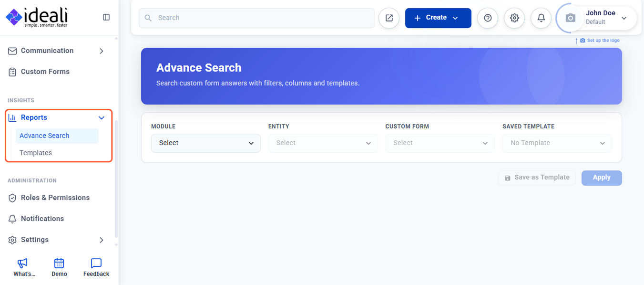The width and height of the screenshot is (644, 285).
Task: Open What's New megaphone icon
Action: [x=22, y=263]
